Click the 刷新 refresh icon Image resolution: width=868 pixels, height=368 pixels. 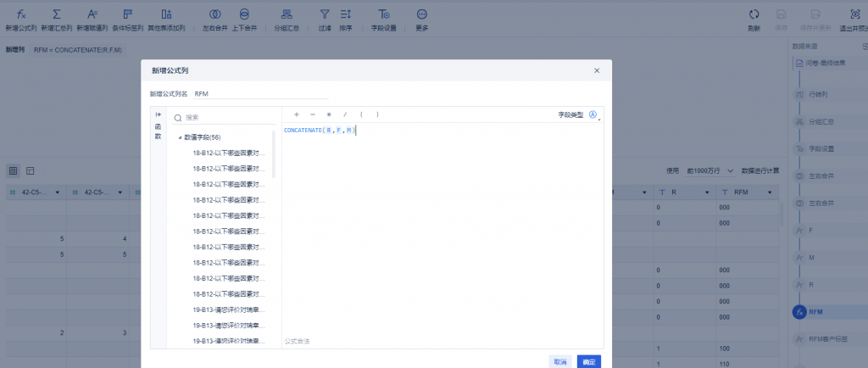754,15
